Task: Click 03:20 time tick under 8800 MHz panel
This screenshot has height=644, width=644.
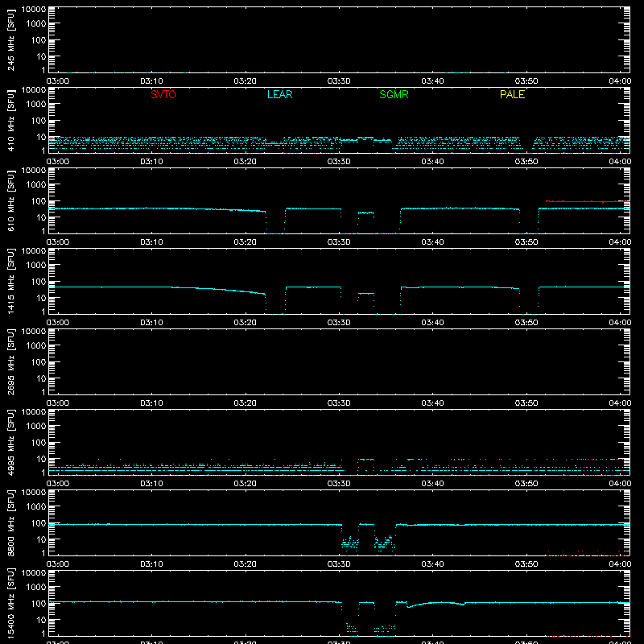Action: [246, 564]
